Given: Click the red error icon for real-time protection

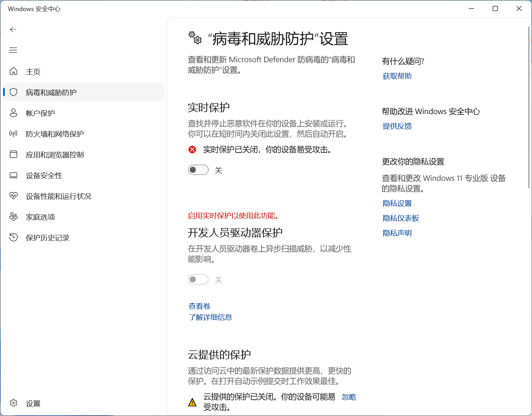Looking at the screenshot, I should pyautogui.click(x=192, y=149).
